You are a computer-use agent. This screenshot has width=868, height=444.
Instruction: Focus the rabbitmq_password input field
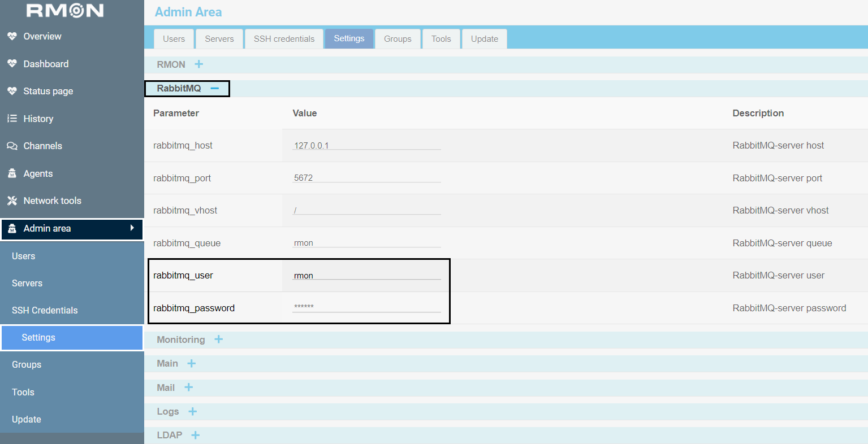[366, 307]
